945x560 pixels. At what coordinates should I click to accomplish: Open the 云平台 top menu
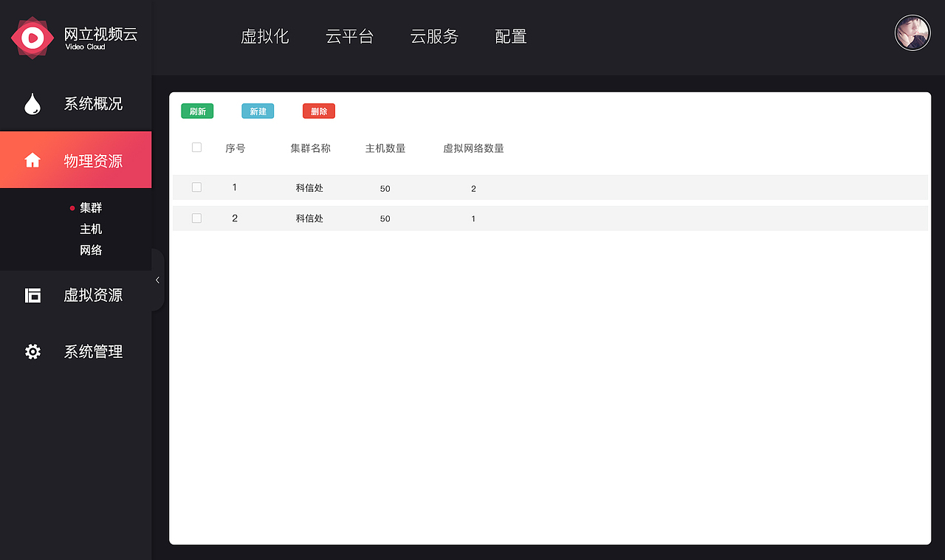350,36
